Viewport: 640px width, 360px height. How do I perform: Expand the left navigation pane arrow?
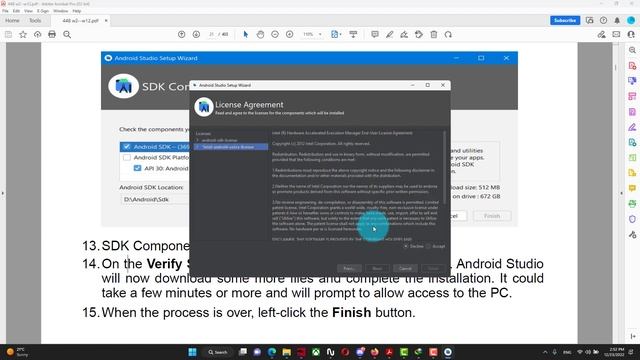tap(3, 193)
